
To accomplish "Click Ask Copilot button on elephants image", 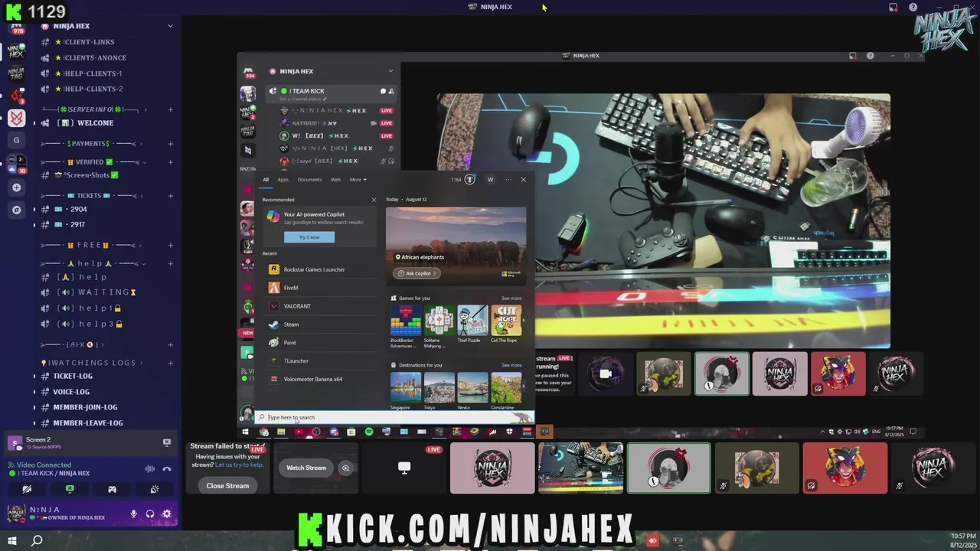I will pos(416,273).
